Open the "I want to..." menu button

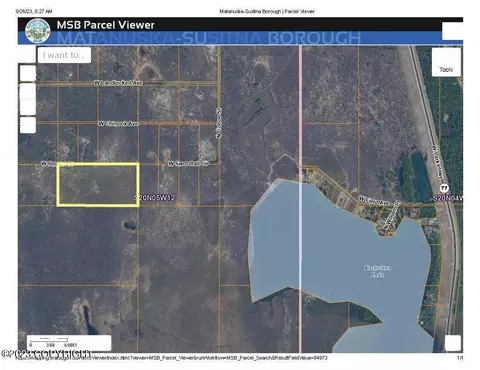[x=64, y=55]
